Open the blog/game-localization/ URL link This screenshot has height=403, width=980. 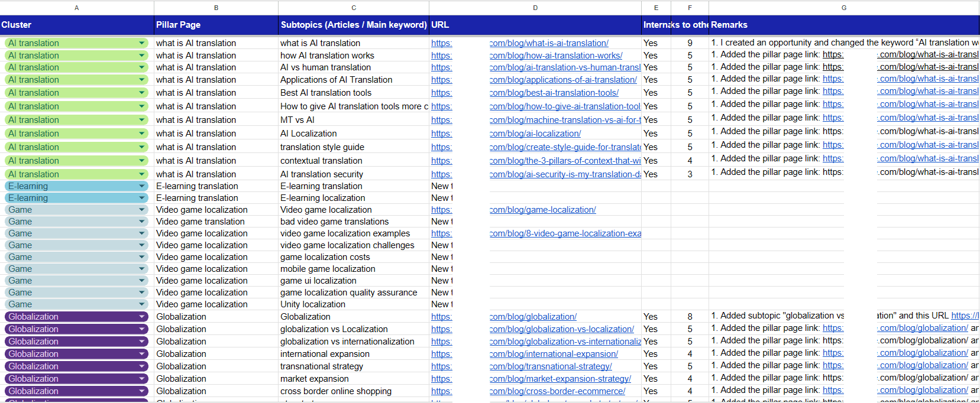pos(543,210)
